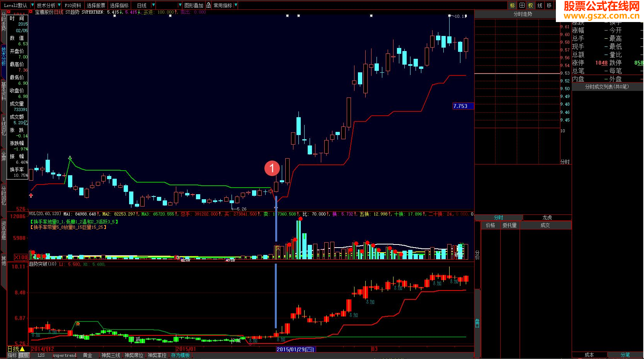Click the X100 volume scale indicator

tap(21, 257)
